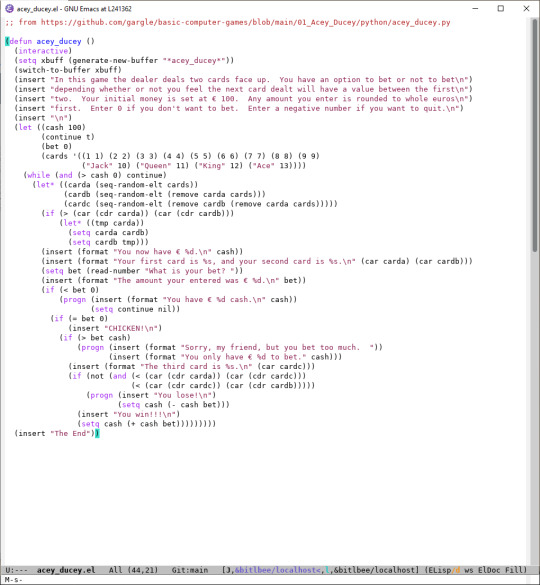The width and height of the screenshot is (540, 585).
Task: Click generate-new-buffer in the setq xbuff line
Action: (x=115, y=60)
